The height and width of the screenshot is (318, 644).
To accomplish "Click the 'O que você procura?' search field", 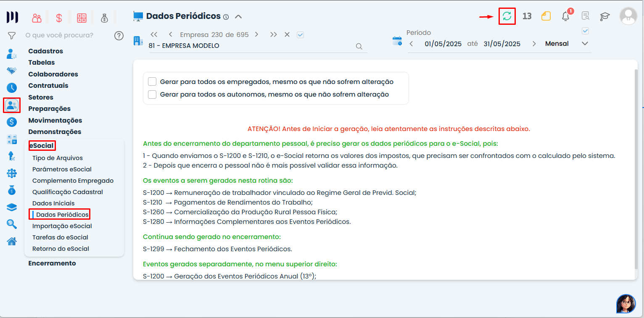I will (x=59, y=35).
